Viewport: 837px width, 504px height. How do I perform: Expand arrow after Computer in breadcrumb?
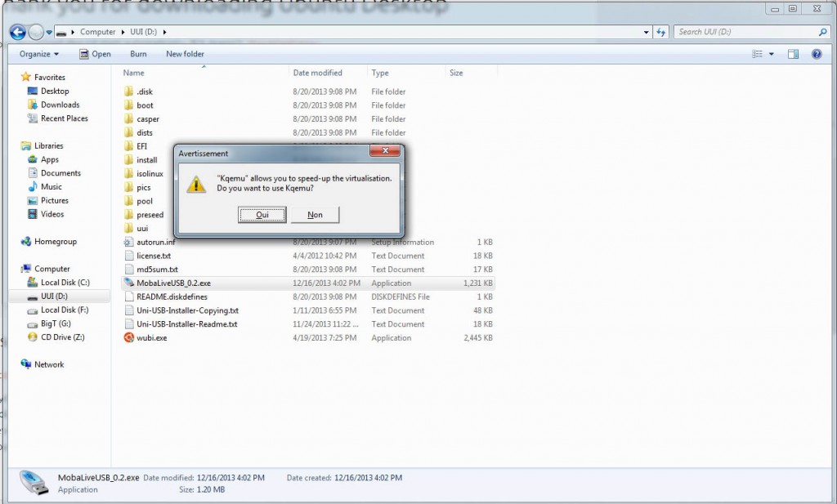pos(123,32)
